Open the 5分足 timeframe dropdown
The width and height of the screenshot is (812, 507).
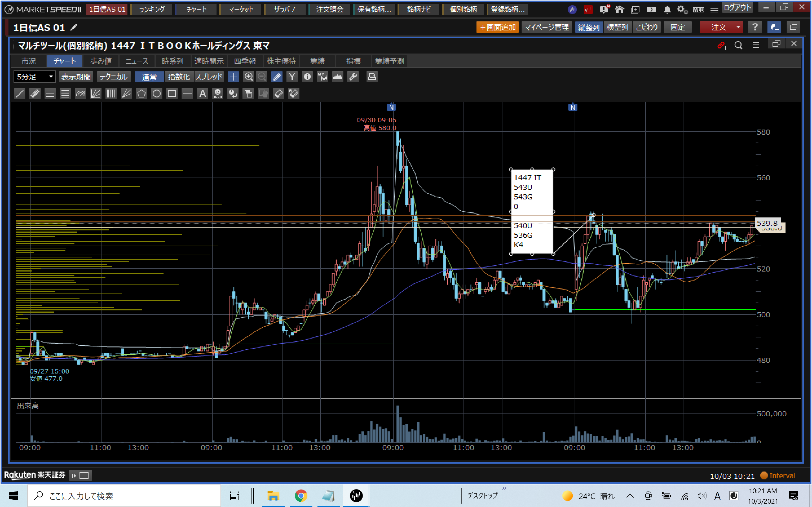pyautogui.click(x=34, y=77)
